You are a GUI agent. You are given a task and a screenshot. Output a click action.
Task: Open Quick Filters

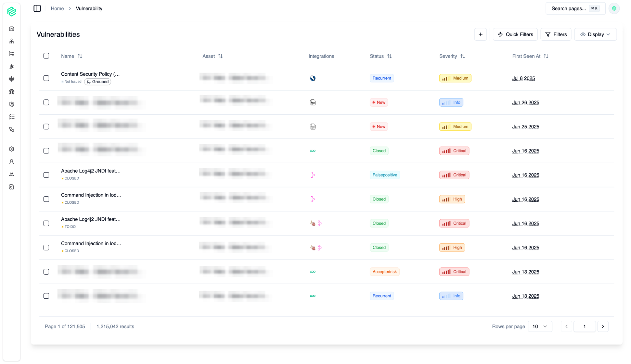(515, 34)
